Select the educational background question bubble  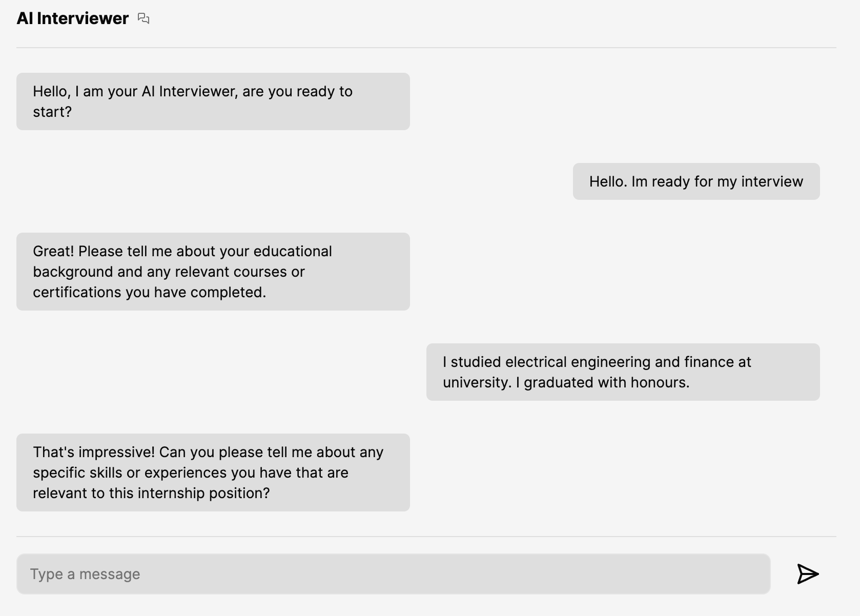213,272
